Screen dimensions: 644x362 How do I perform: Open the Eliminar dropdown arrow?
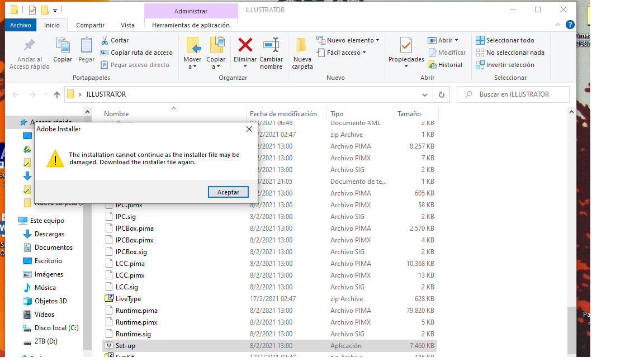pos(245,67)
